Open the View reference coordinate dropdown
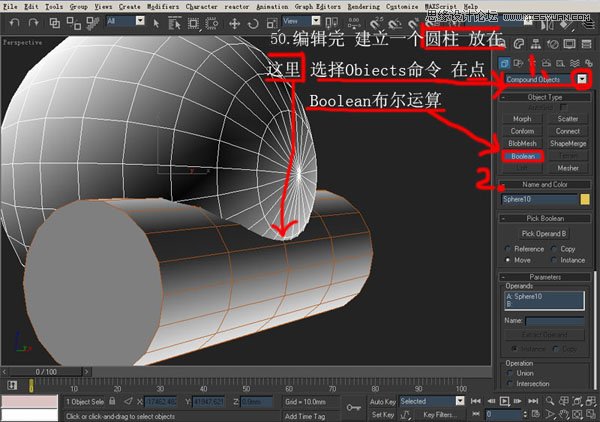This screenshot has height=422, width=600. coord(316,21)
